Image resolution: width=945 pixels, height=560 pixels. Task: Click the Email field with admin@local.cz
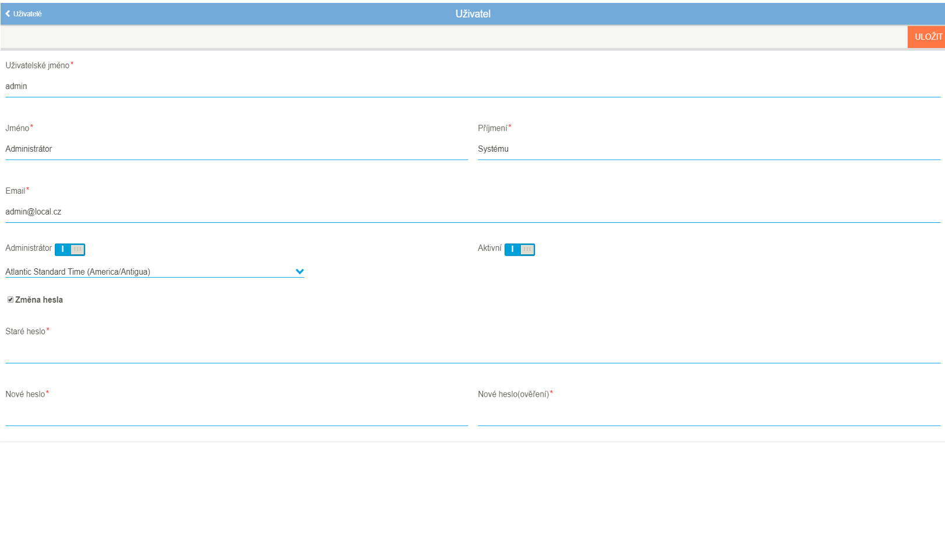point(473,212)
